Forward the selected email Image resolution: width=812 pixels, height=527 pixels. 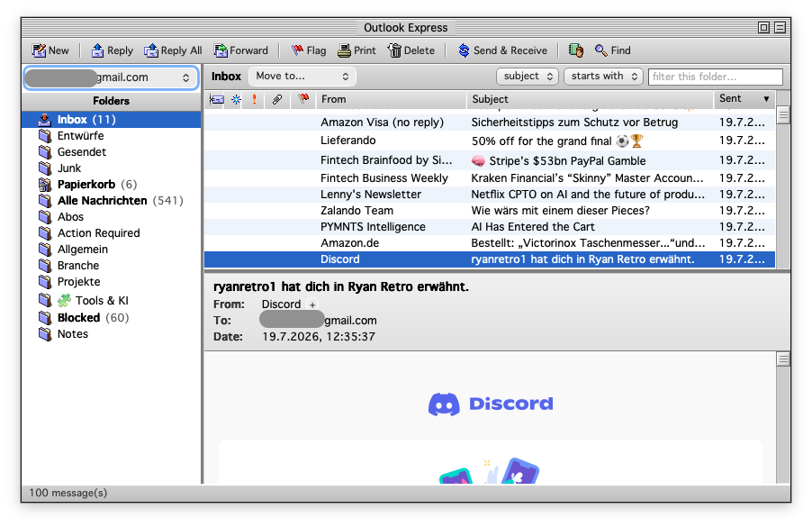point(240,50)
